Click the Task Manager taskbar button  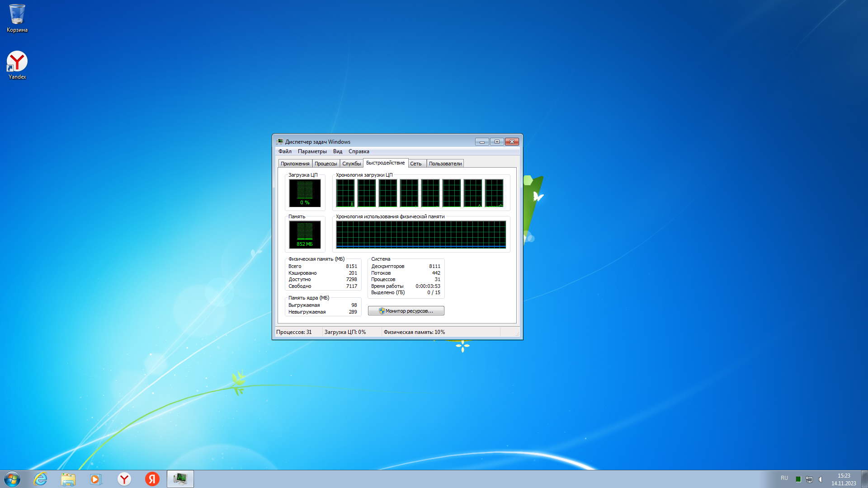coord(180,479)
